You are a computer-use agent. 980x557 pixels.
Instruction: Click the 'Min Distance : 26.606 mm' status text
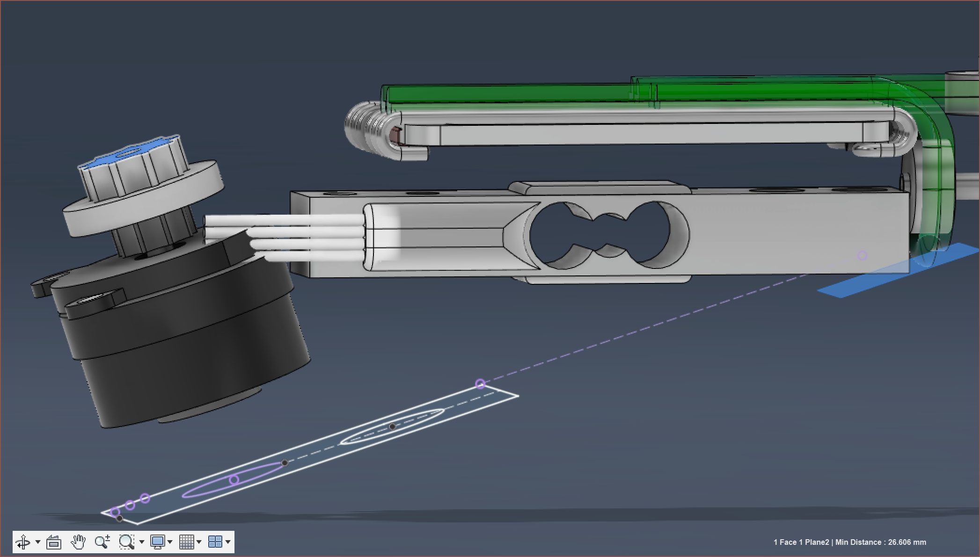click(881, 543)
